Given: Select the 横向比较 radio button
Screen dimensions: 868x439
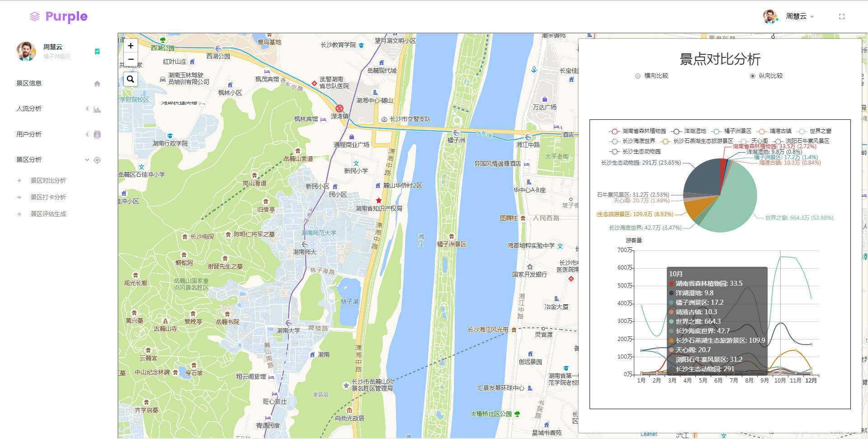Looking at the screenshot, I should click(x=638, y=76).
